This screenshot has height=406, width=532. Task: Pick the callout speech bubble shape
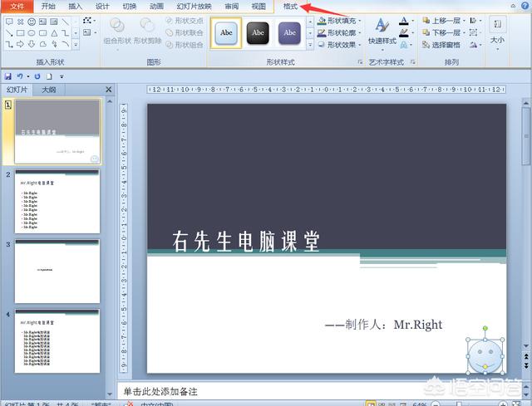click(9, 22)
